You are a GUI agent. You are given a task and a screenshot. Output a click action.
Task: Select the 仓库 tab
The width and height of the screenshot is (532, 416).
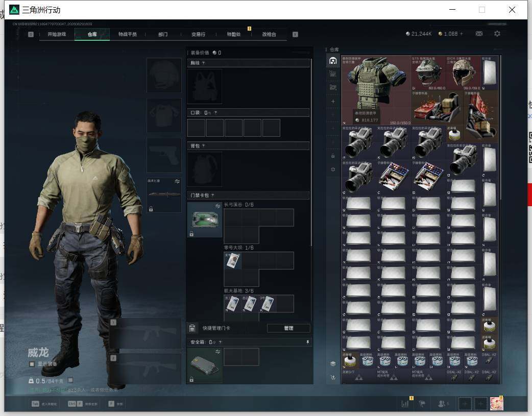[92, 34]
